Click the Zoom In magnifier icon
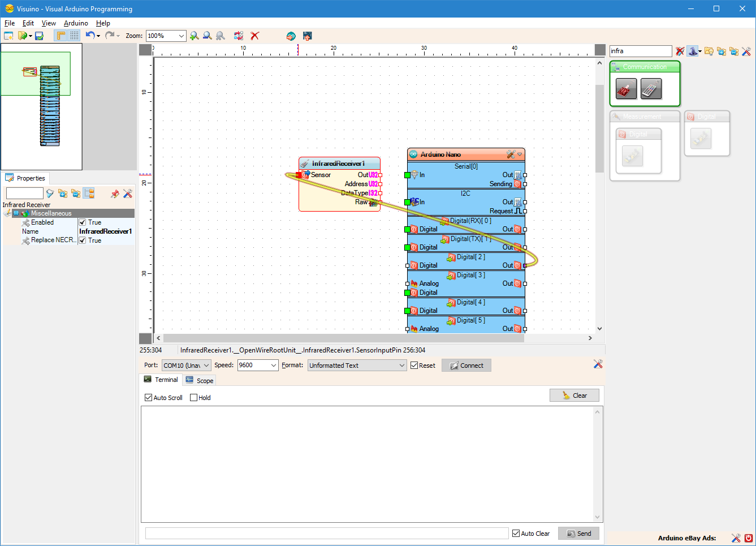This screenshot has height=546, width=756. click(x=195, y=36)
